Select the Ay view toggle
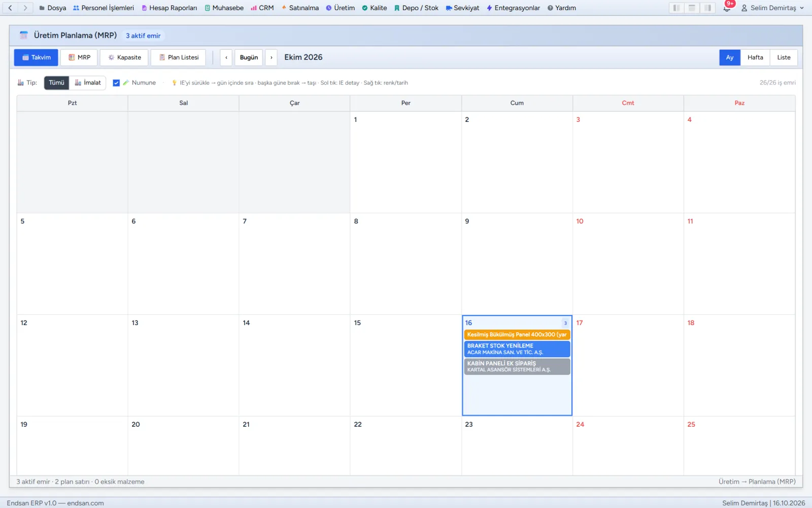812x508 pixels. pos(730,57)
